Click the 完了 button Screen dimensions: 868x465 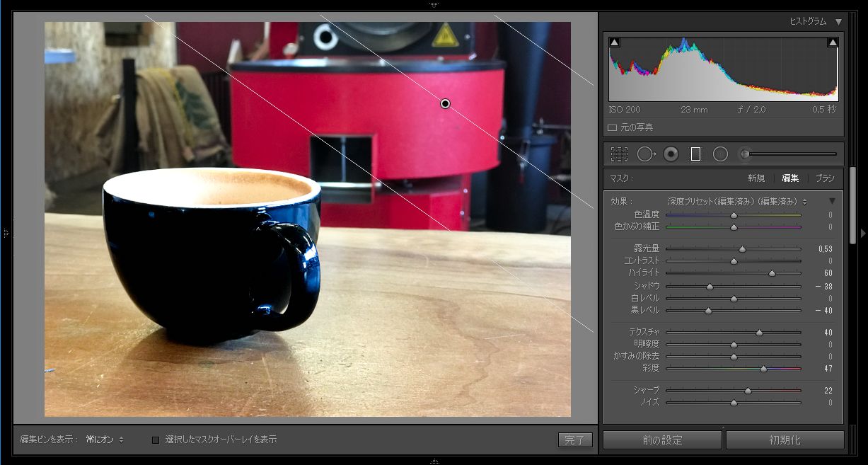pyautogui.click(x=575, y=440)
